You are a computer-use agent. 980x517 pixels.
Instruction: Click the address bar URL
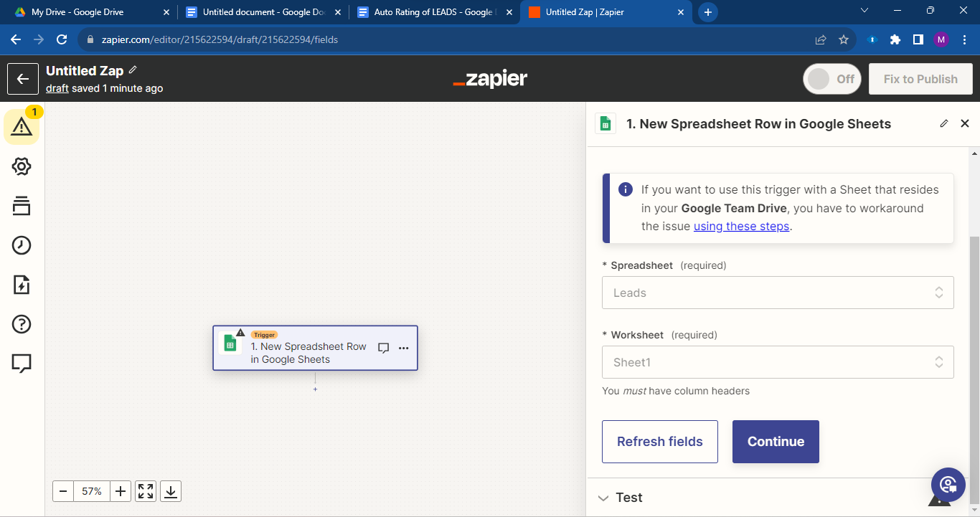coord(220,39)
